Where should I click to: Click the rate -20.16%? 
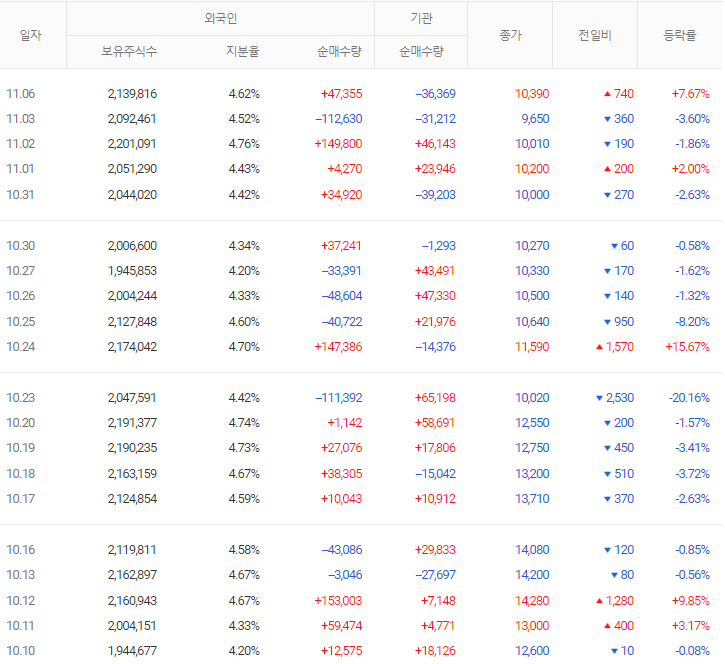click(689, 397)
